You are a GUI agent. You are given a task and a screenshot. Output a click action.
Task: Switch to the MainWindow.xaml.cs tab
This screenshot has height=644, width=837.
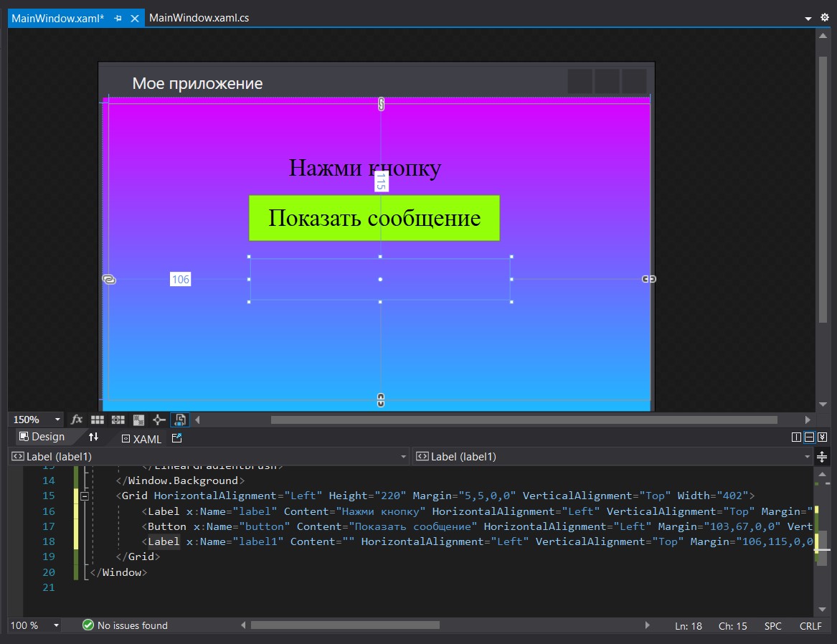click(x=199, y=18)
